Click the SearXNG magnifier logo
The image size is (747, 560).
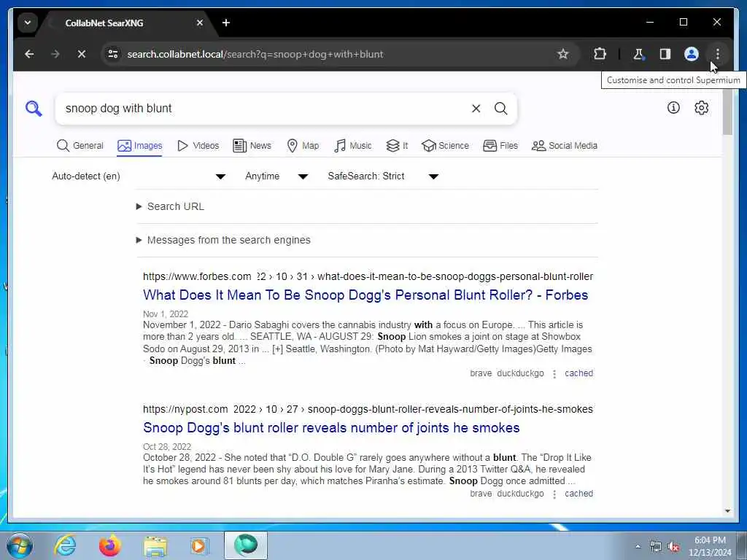[x=34, y=109]
